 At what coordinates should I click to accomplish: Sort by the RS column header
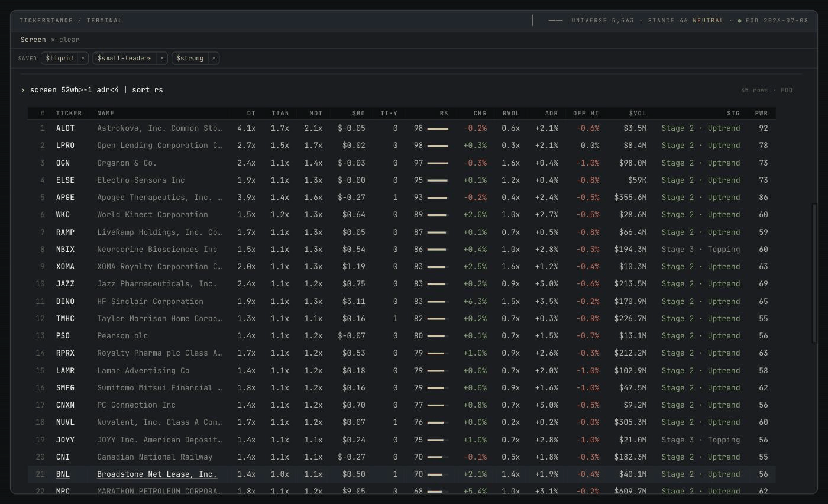(444, 113)
